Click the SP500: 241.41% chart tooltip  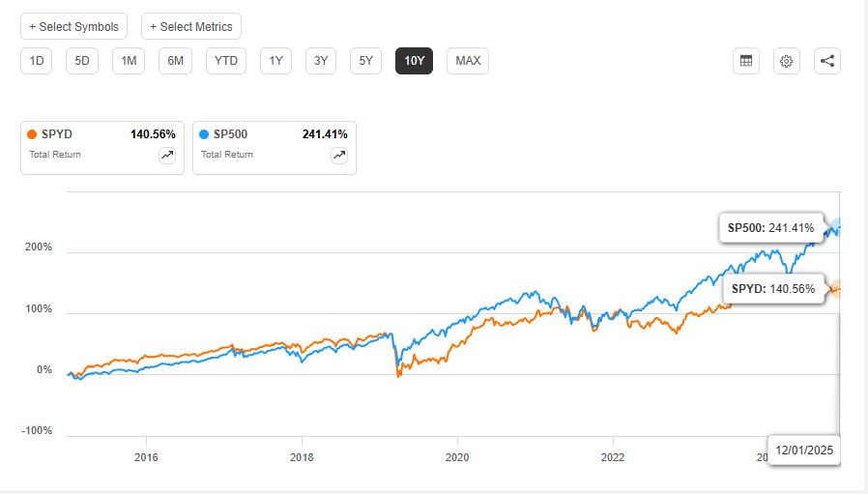(770, 229)
